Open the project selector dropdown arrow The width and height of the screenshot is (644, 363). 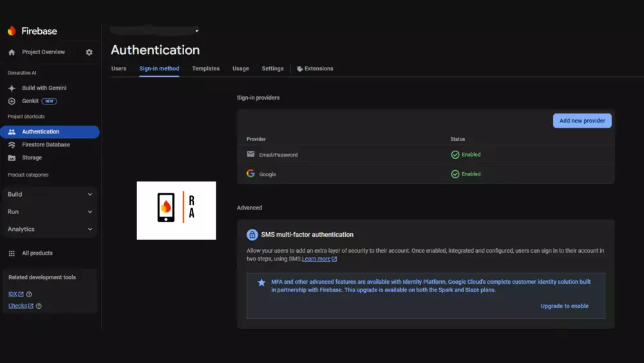196,31
